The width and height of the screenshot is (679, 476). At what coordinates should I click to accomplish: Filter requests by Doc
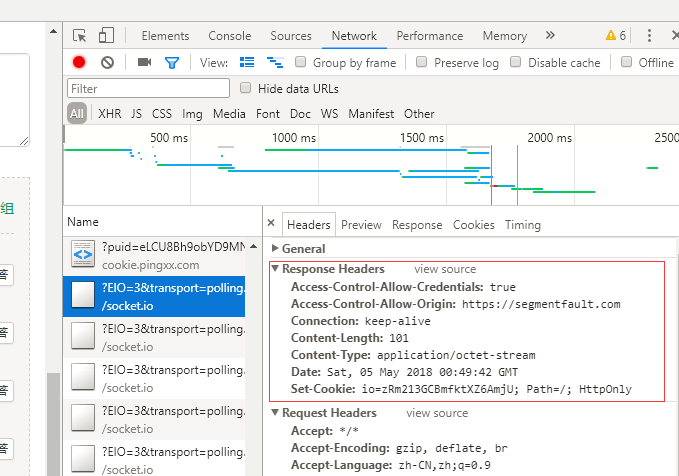click(x=300, y=113)
